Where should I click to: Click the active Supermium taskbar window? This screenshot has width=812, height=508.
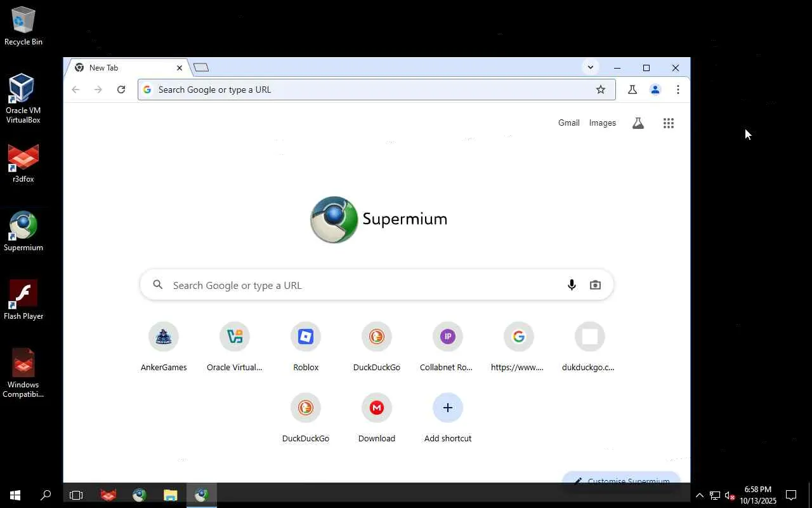coord(202,495)
